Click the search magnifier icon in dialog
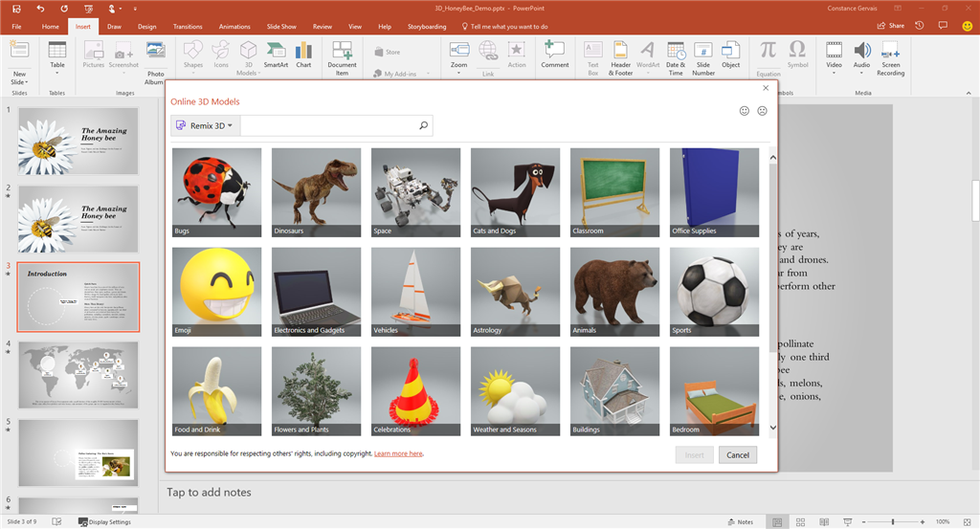 pyautogui.click(x=423, y=125)
